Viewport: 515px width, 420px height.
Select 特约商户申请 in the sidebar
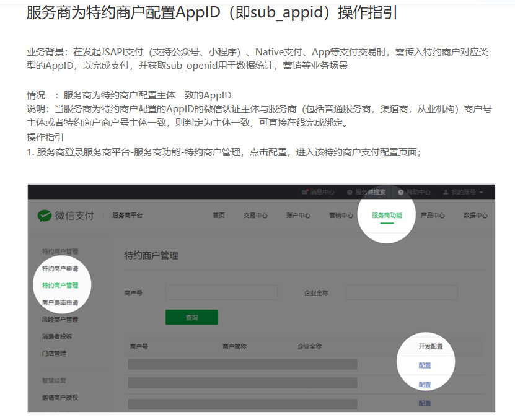coord(60,269)
